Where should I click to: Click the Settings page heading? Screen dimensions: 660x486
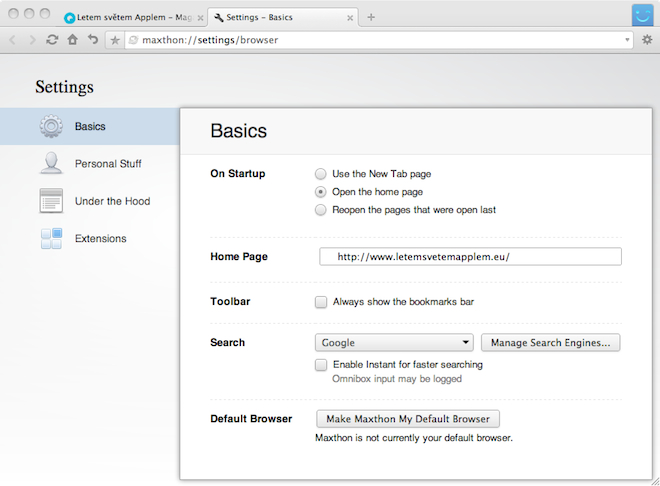pos(64,87)
